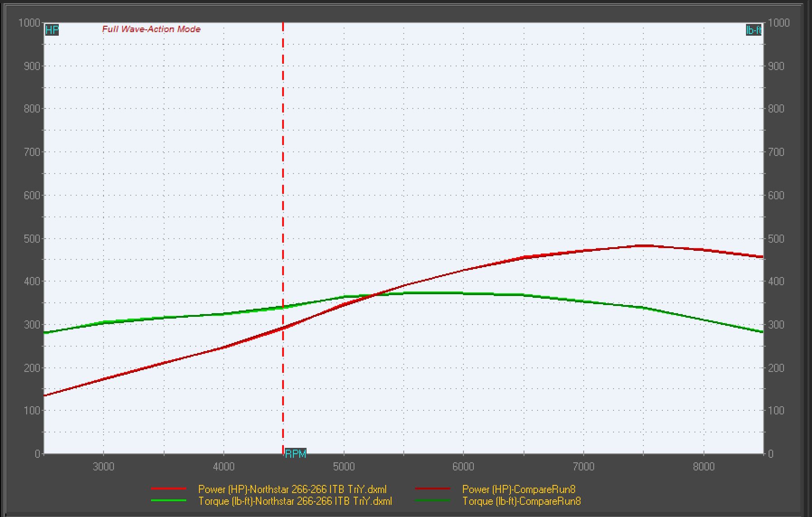Click dark green swatch beside Torque CompareRun8
The width and height of the screenshot is (812, 517).
[x=433, y=501]
